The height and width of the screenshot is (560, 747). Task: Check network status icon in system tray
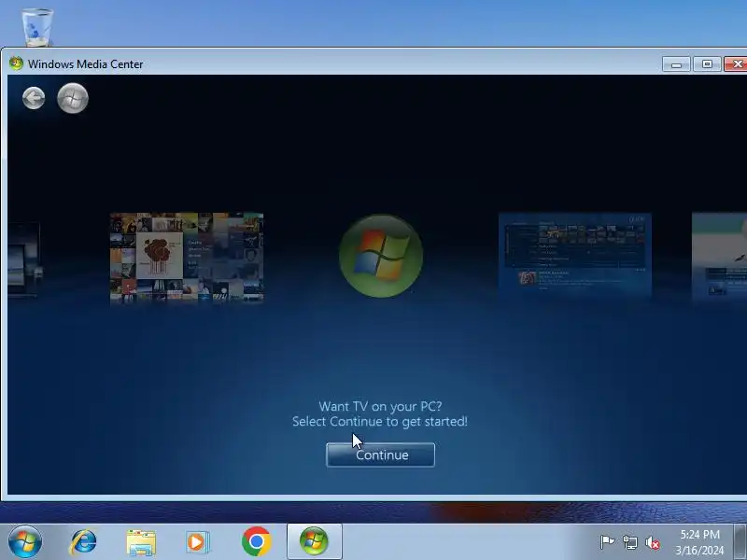tap(629, 542)
